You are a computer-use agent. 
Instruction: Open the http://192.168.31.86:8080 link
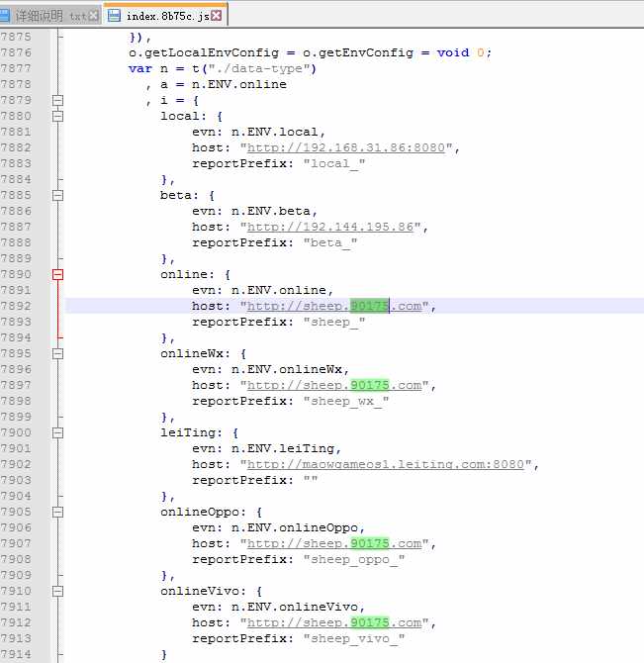pos(346,147)
